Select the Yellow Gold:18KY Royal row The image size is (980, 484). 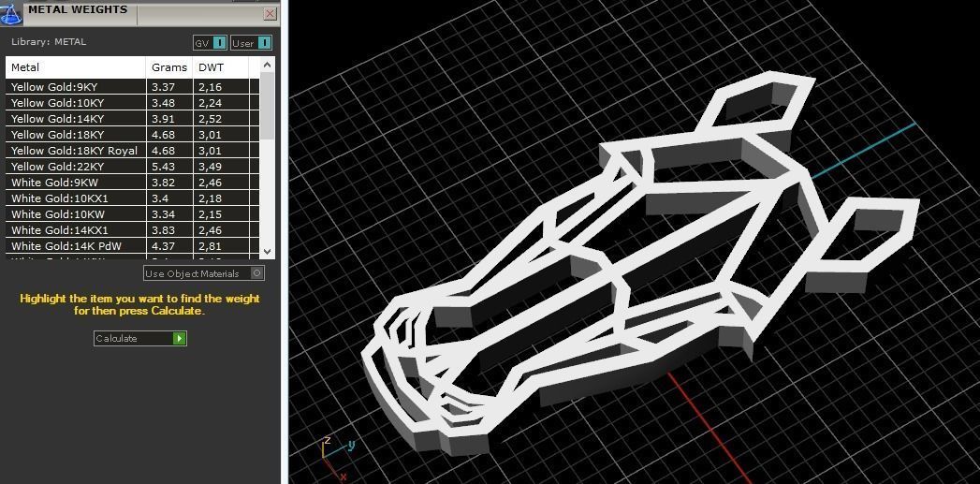[x=133, y=151]
